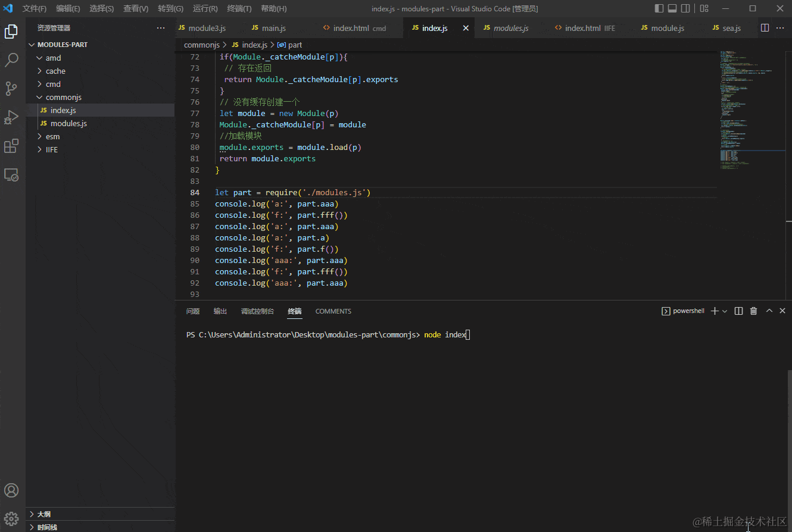This screenshot has height=532, width=792.
Task: Open the Source Control view
Action: (11, 88)
